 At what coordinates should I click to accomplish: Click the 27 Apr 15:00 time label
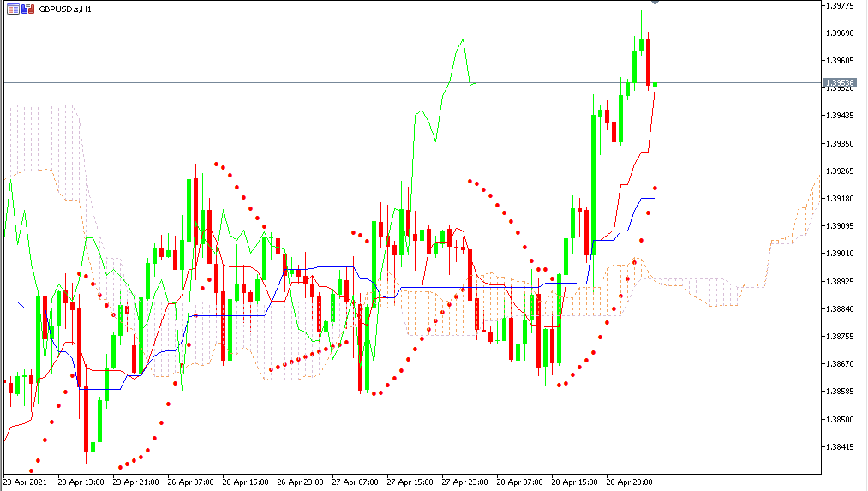tap(410, 482)
